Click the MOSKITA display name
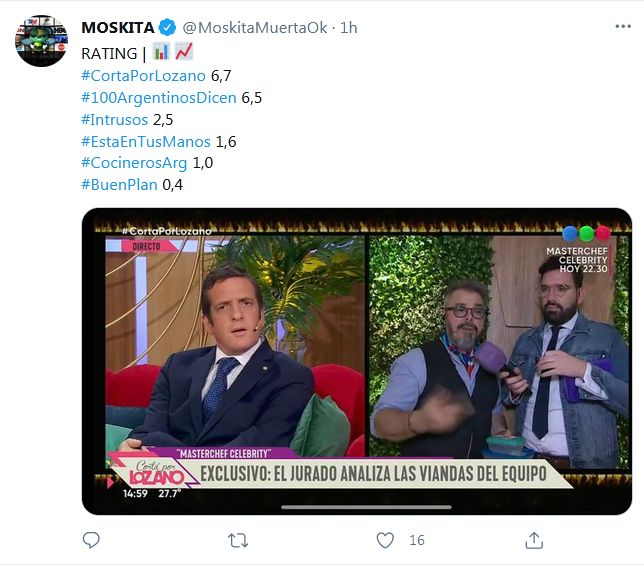Screen dimensions: 644x567 118,28
